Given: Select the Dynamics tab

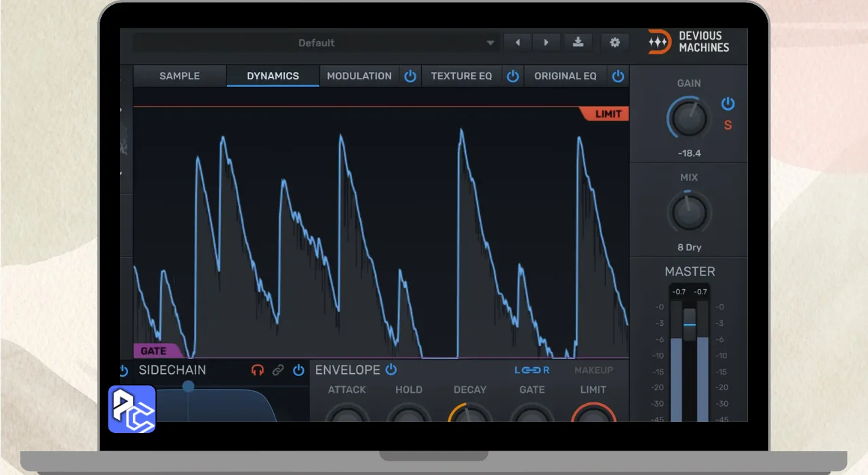Looking at the screenshot, I should click(x=273, y=76).
